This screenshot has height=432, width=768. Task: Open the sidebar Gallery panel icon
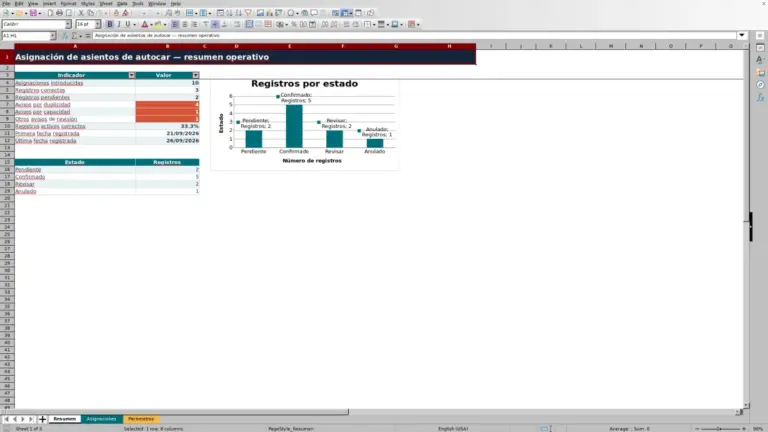pyautogui.click(x=760, y=72)
